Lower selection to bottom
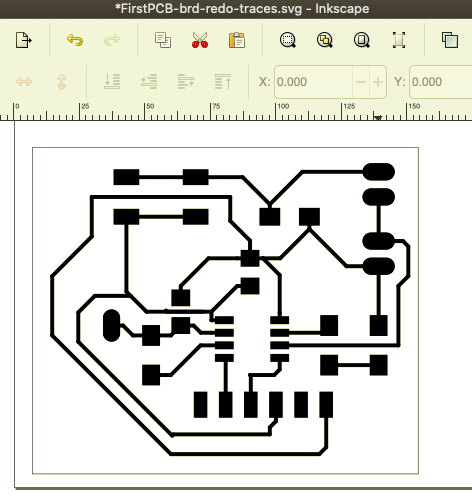472x497 pixels. pyautogui.click(x=112, y=82)
